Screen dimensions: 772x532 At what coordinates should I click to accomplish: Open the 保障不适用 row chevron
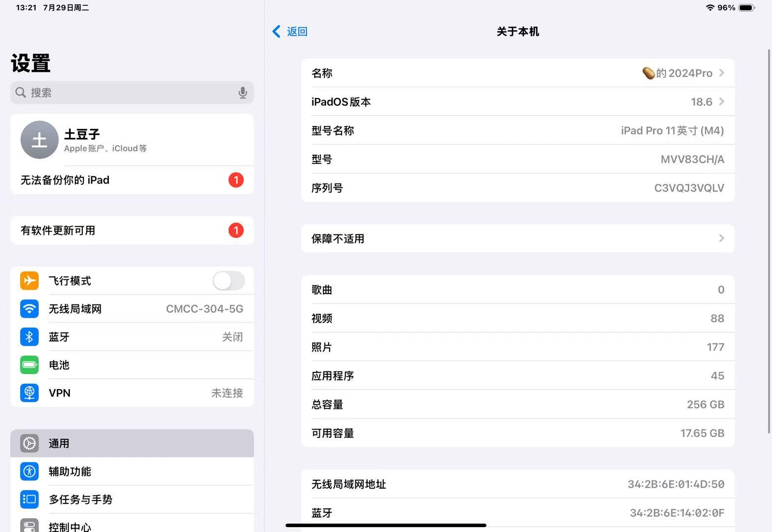721,238
